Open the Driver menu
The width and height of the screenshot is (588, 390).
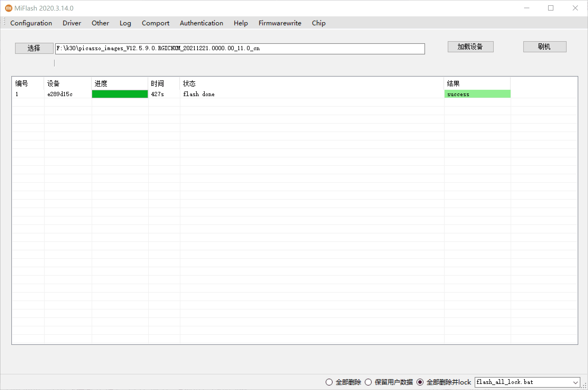click(x=72, y=23)
